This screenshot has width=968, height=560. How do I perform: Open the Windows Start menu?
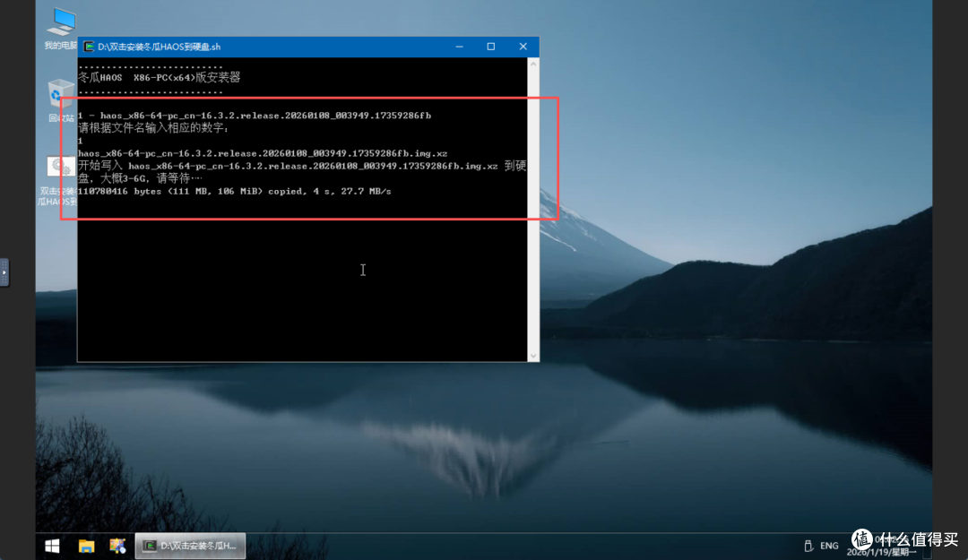coord(53,546)
